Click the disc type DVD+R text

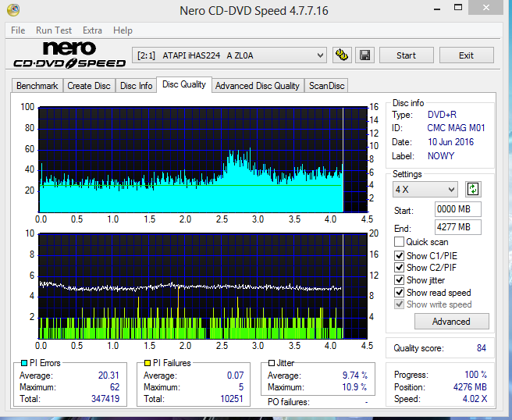pyautogui.click(x=442, y=115)
